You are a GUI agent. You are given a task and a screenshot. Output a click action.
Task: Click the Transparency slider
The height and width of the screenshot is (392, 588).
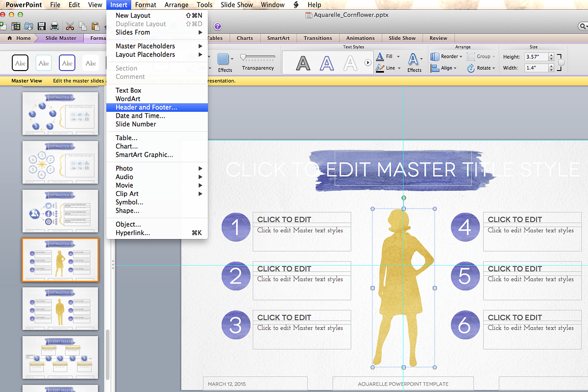tap(258, 57)
